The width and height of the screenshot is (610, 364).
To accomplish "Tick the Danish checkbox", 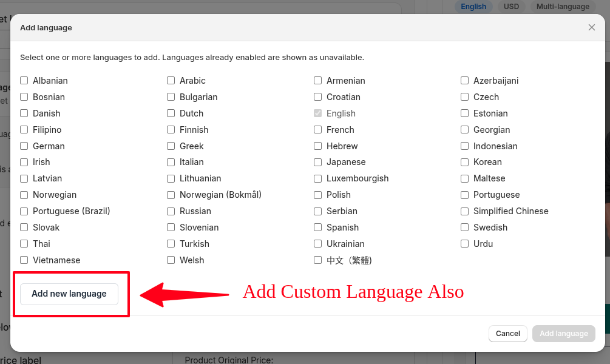I will 24,113.
